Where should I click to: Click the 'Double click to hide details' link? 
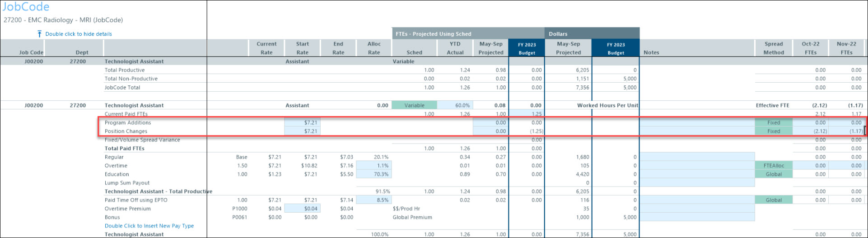pyautogui.click(x=79, y=34)
